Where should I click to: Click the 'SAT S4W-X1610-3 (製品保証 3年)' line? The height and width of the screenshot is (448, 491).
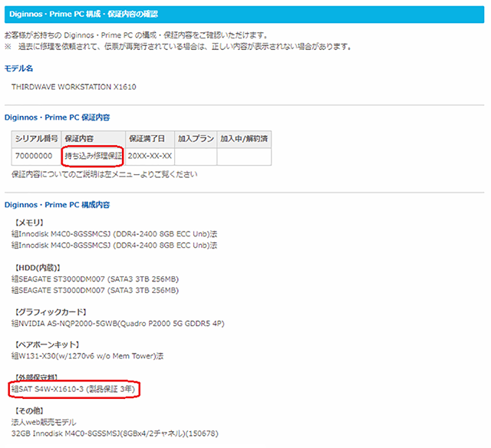pyautogui.click(x=74, y=389)
